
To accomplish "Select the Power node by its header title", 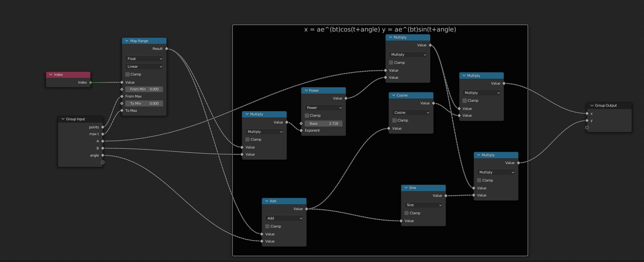I will click(314, 90).
